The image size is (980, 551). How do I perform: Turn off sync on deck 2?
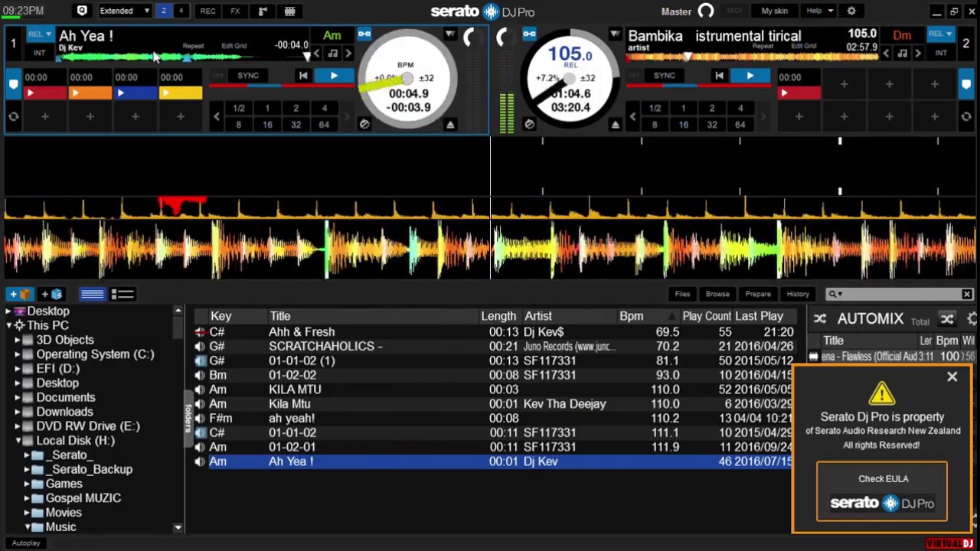[635, 76]
